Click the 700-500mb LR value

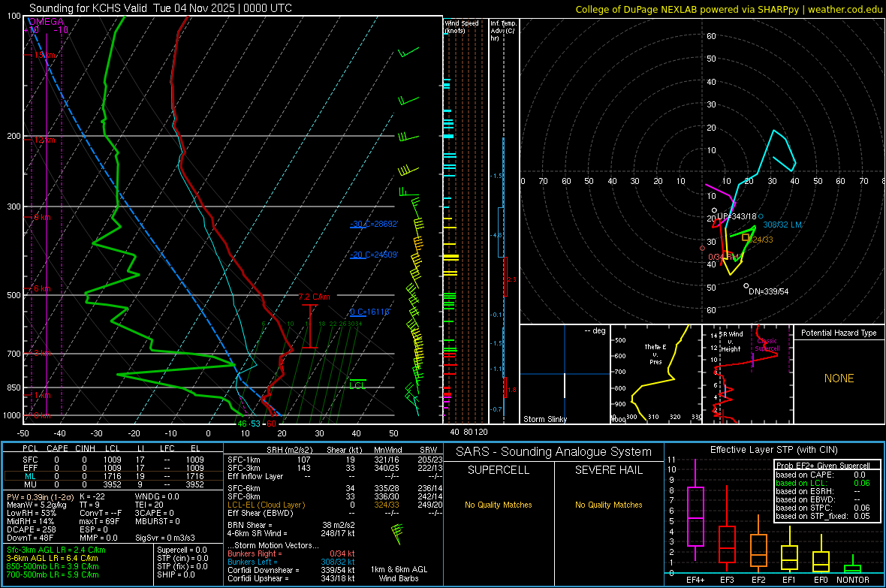[53, 574]
